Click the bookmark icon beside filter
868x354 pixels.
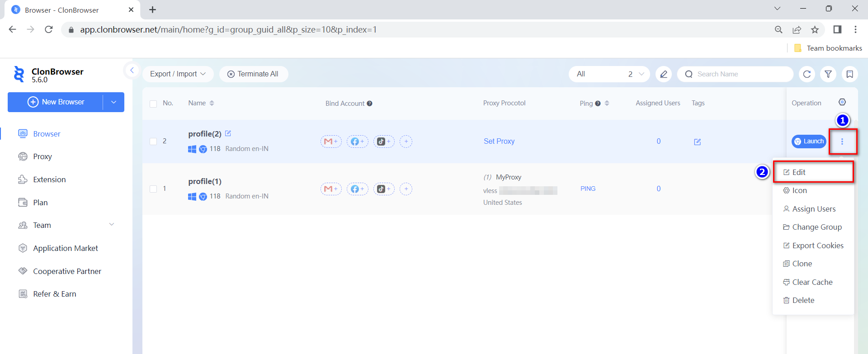click(x=849, y=74)
